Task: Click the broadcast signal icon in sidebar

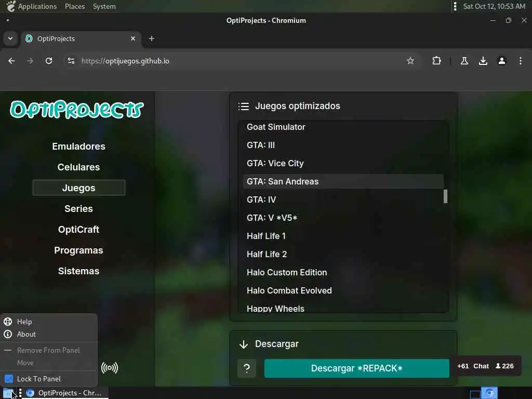Action: pyautogui.click(x=110, y=367)
